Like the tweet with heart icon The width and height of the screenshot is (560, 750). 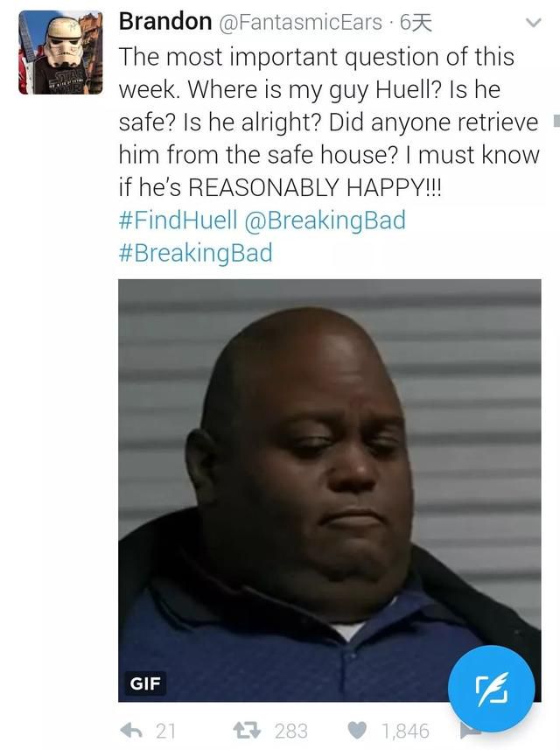point(357,731)
